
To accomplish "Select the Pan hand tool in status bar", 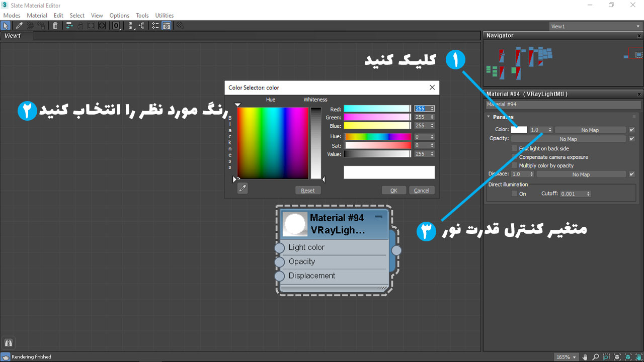I will tap(585, 357).
